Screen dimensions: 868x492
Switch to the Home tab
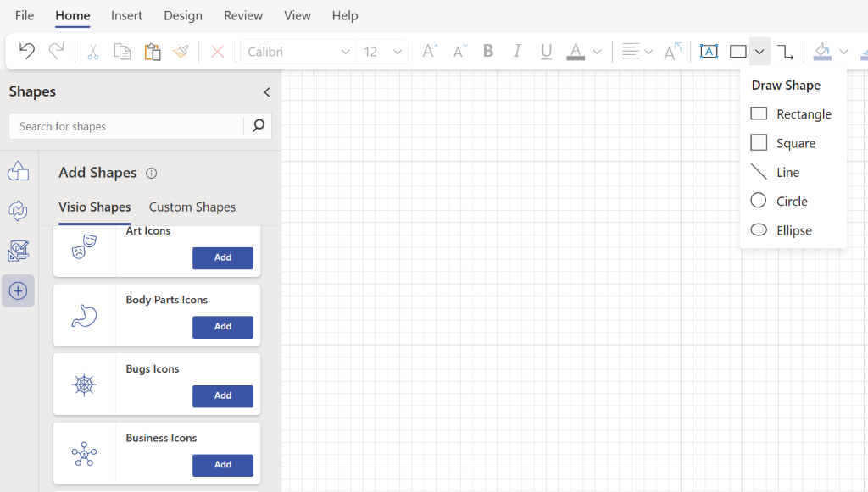tap(73, 15)
